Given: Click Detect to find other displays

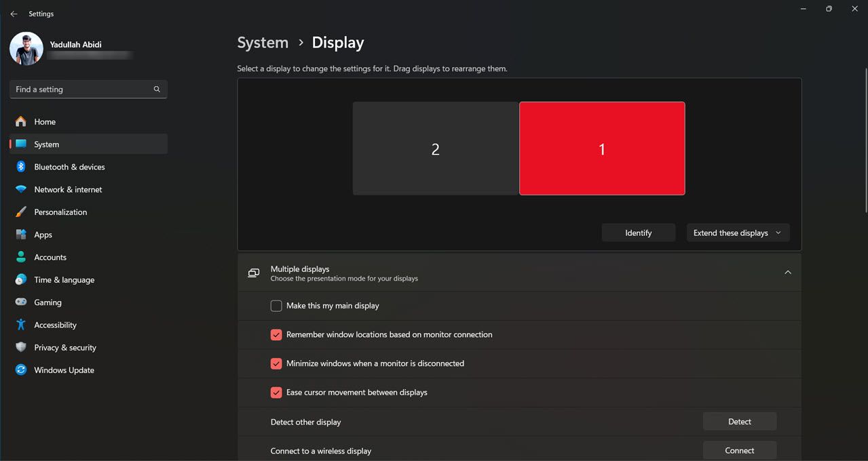Looking at the screenshot, I should [739, 421].
